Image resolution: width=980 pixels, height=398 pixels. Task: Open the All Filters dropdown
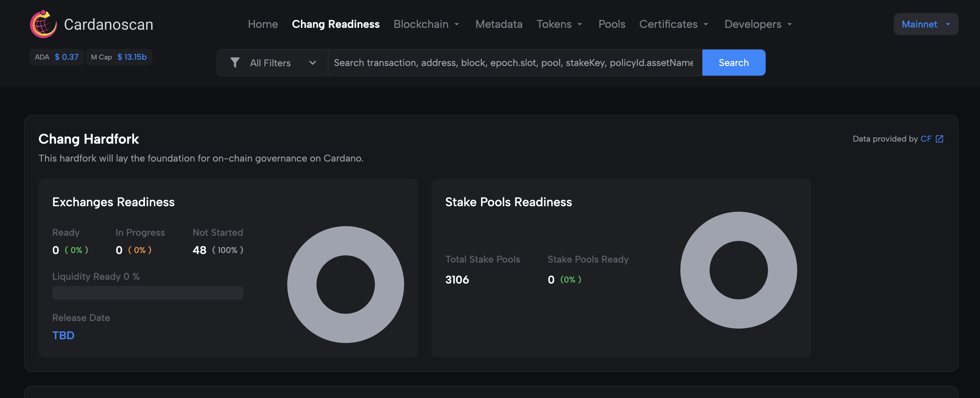pyautogui.click(x=272, y=63)
